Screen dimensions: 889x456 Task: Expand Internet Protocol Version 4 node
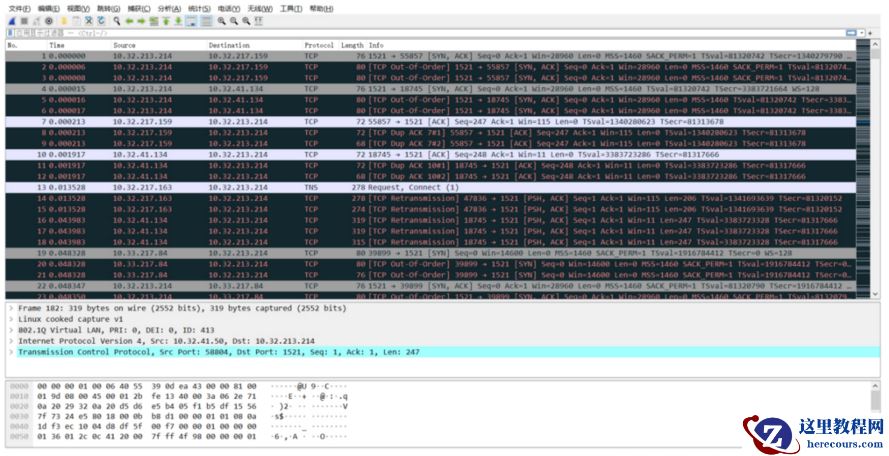pyautogui.click(x=10, y=341)
